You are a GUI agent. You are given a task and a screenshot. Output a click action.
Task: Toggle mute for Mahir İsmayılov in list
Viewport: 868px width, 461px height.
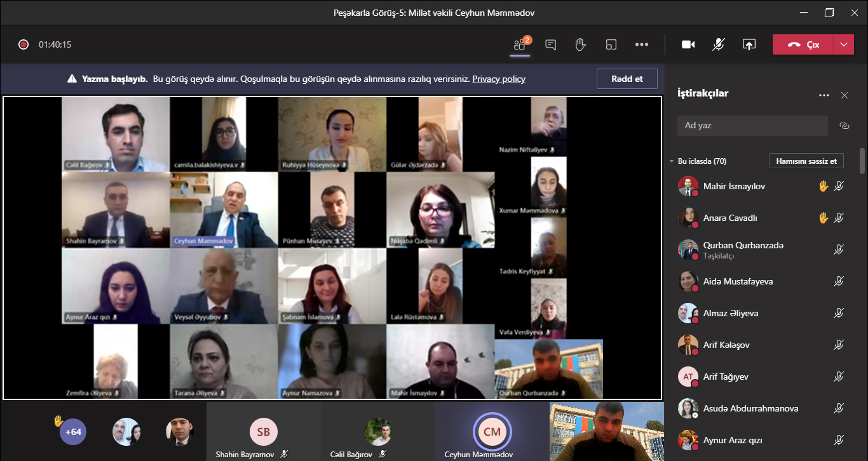tap(838, 186)
